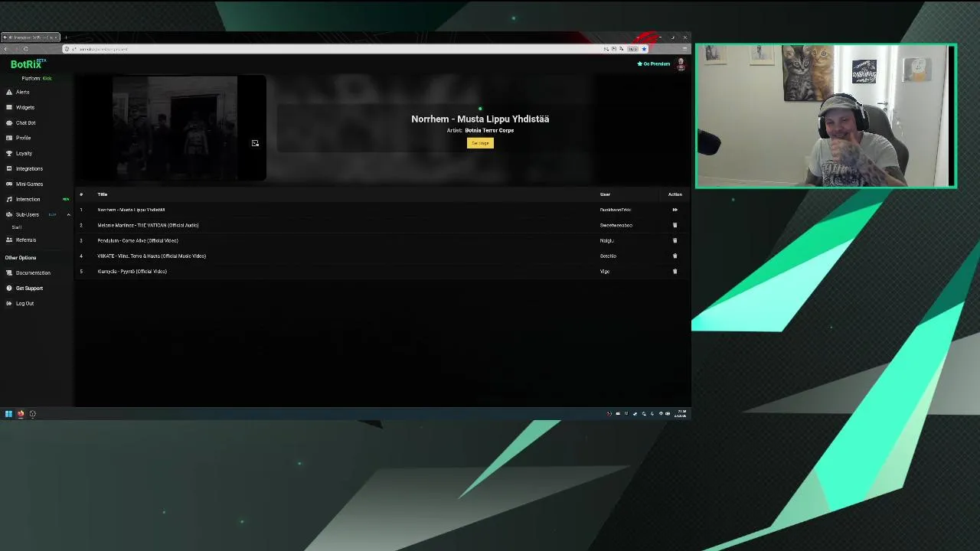Click the bookmark star in address bar
The width and height of the screenshot is (980, 551).
coord(644,49)
